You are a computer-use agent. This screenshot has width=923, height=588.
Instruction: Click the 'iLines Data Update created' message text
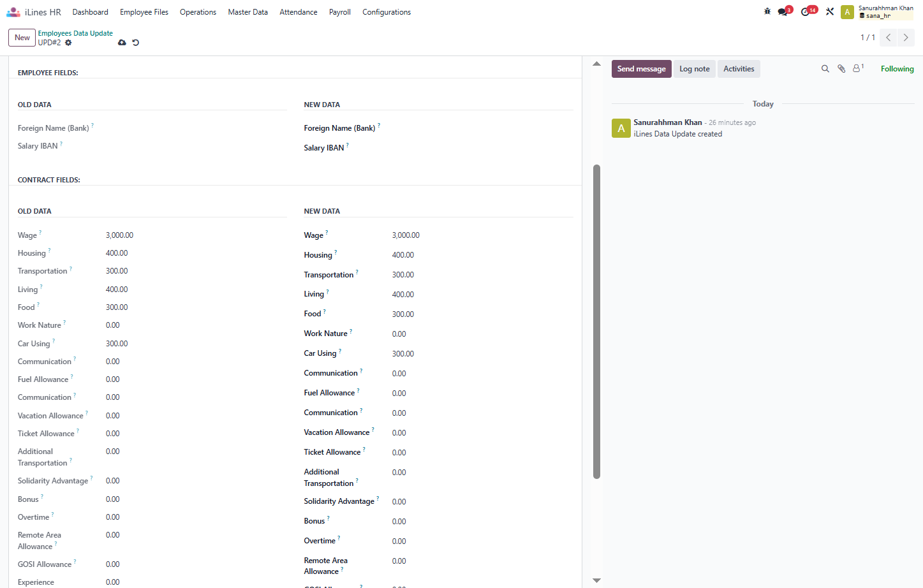[x=677, y=134]
